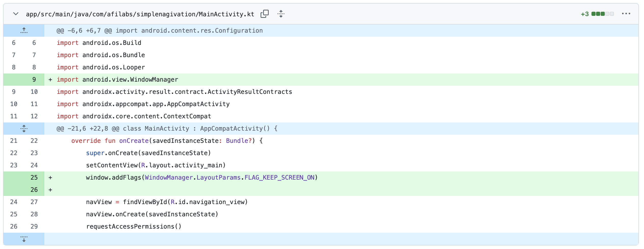Screen dimensions: 644x249
Task: Select old line number 6
Action: [14, 43]
